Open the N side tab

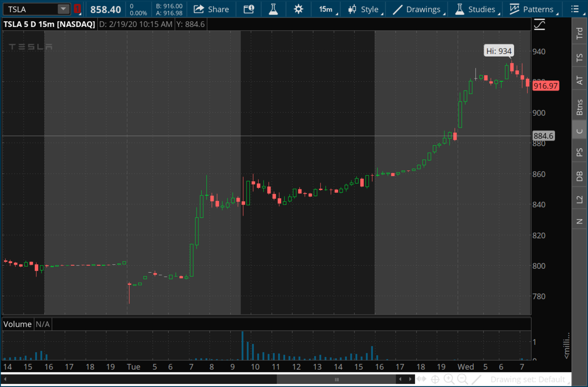pyautogui.click(x=580, y=221)
